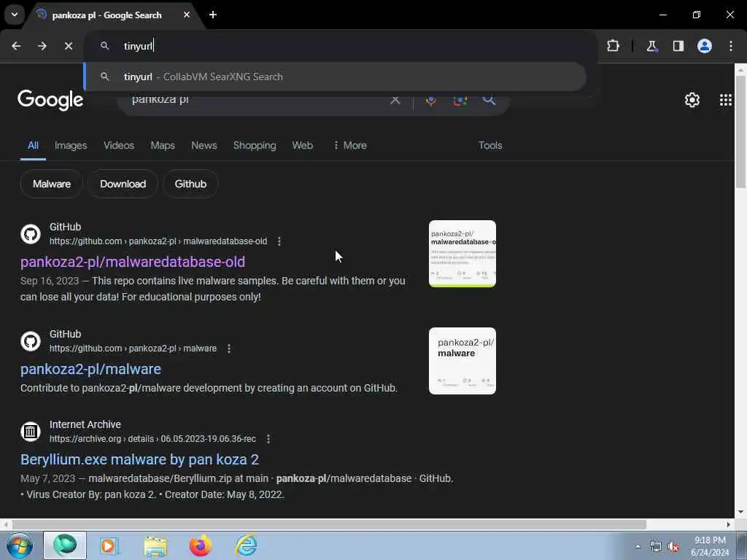
Task: Open the browser three-dot menu
Action: [730, 46]
